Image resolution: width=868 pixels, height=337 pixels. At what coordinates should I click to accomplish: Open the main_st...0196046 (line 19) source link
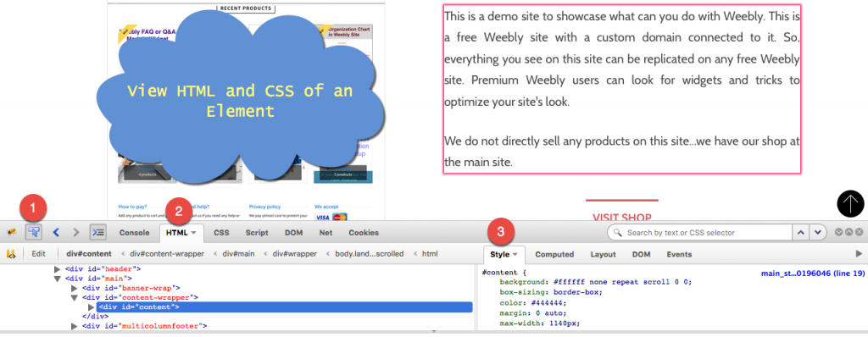click(x=813, y=273)
